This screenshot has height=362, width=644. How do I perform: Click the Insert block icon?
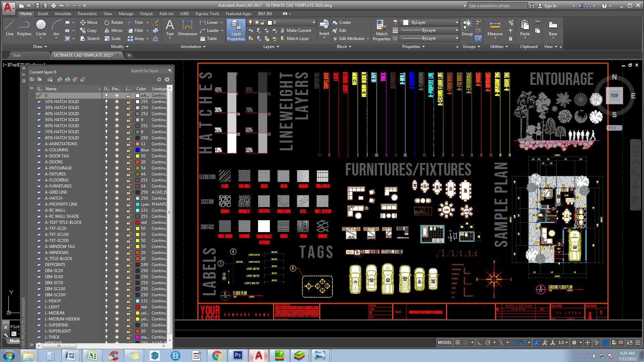tap(324, 28)
